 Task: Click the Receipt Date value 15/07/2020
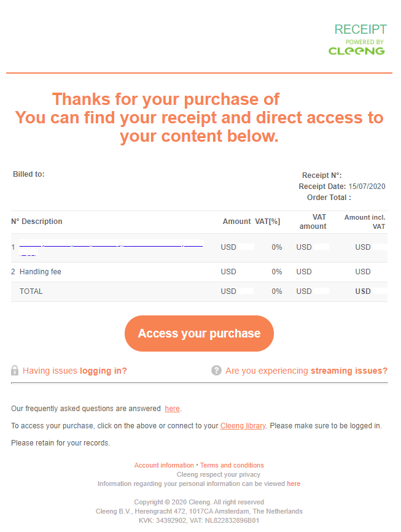[x=367, y=187]
